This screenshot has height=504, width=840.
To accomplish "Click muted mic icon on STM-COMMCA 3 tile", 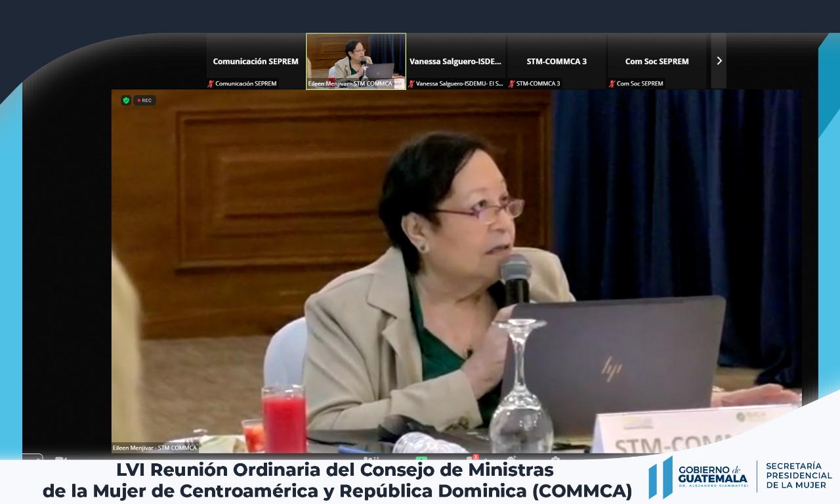I will coord(512,84).
